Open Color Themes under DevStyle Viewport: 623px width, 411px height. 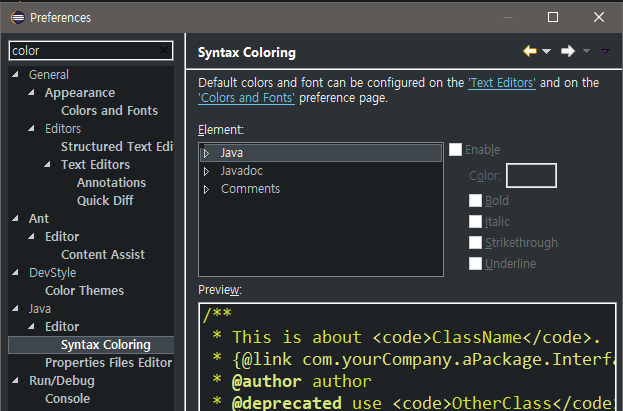click(x=84, y=291)
